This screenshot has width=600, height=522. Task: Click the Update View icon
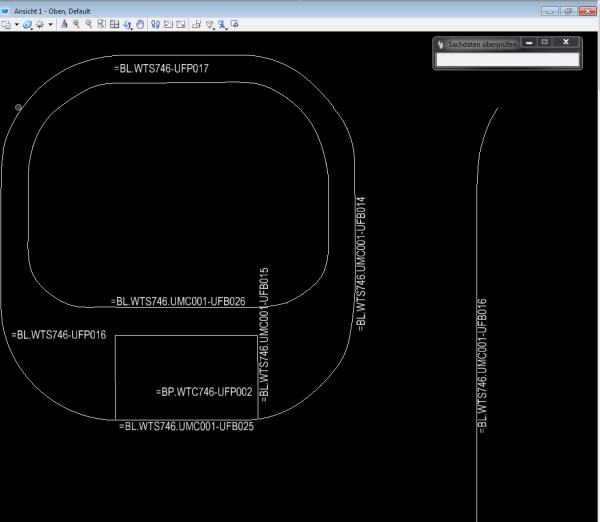tap(64, 23)
